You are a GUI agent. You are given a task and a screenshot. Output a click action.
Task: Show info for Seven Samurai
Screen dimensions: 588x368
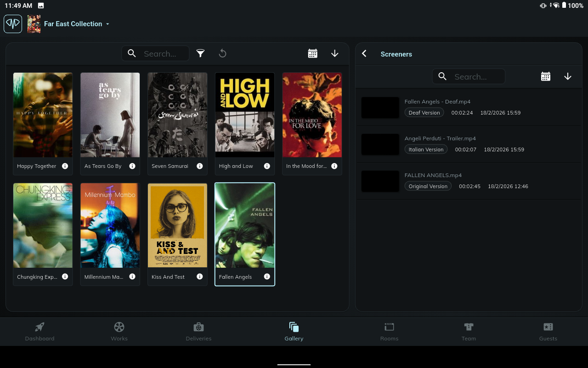tap(200, 166)
